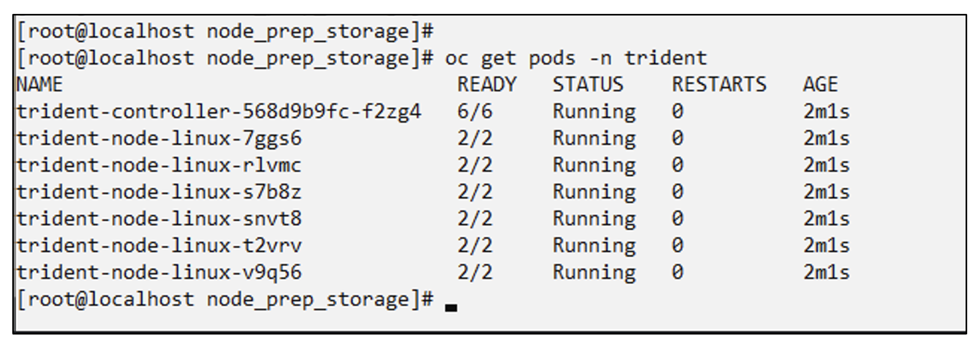Click pod name trident-node-linux-t2vrv
The height and width of the screenshot is (342, 980).
point(159,245)
